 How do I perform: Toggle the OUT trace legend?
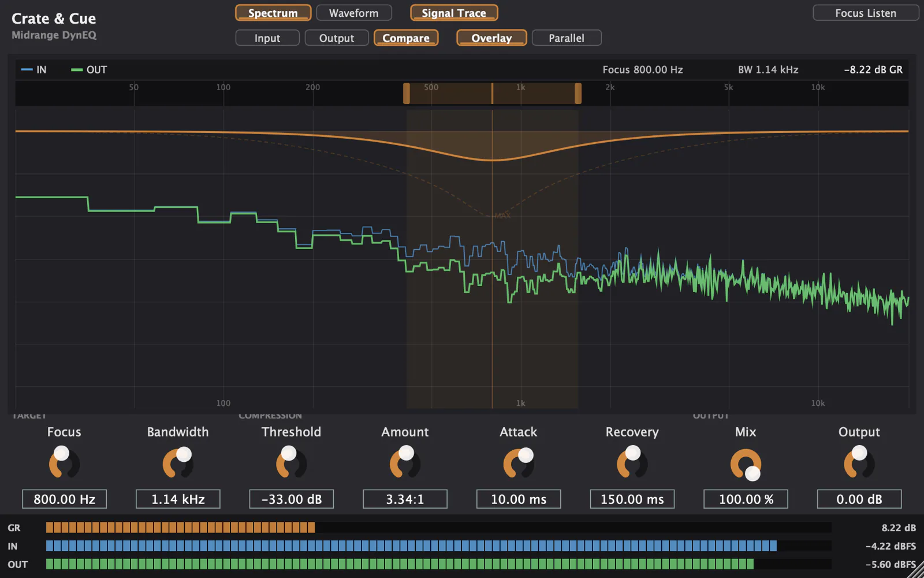tap(89, 69)
